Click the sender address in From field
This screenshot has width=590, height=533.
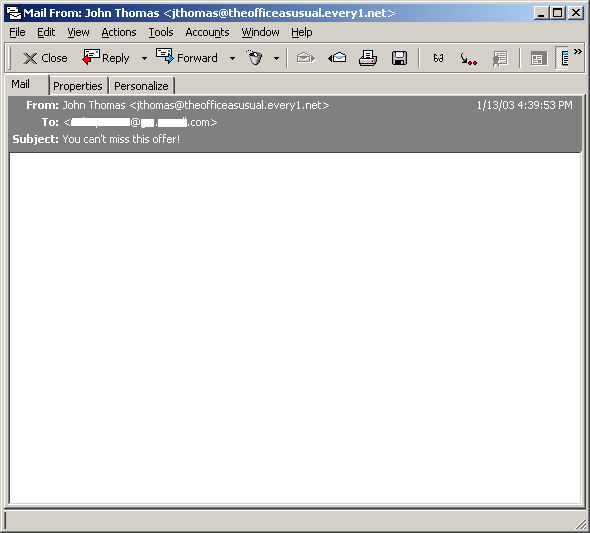(229, 105)
